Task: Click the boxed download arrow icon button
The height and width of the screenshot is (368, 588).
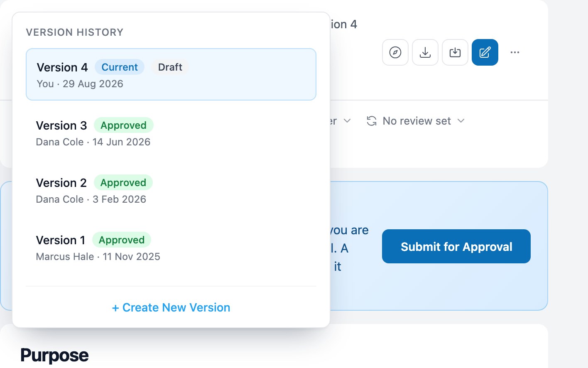Action: click(x=455, y=52)
